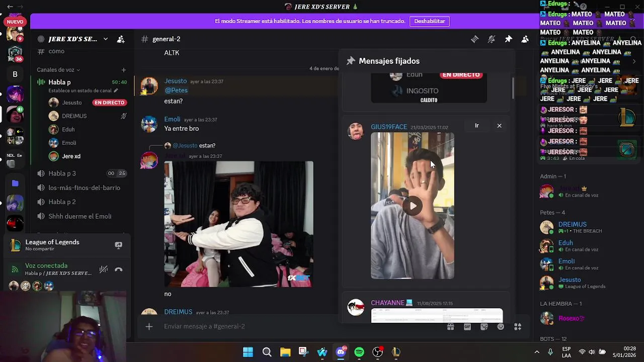Open the blue folder in server list

15,184
